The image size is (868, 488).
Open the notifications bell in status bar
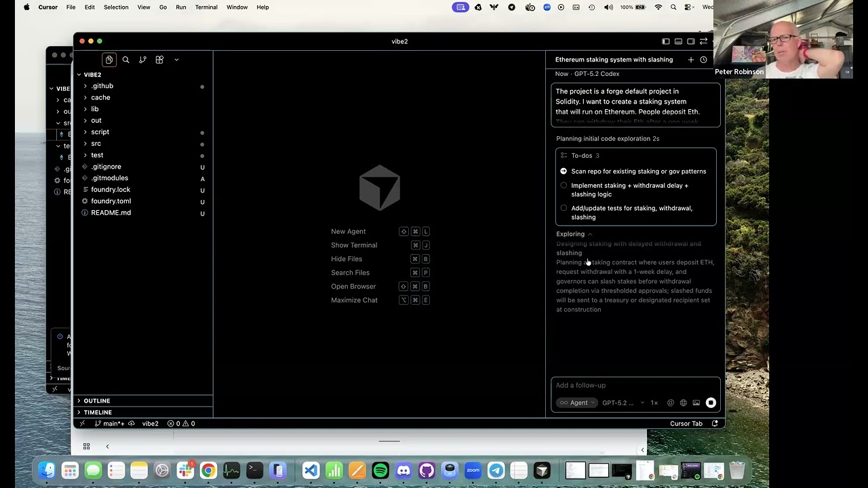[x=715, y=424]
